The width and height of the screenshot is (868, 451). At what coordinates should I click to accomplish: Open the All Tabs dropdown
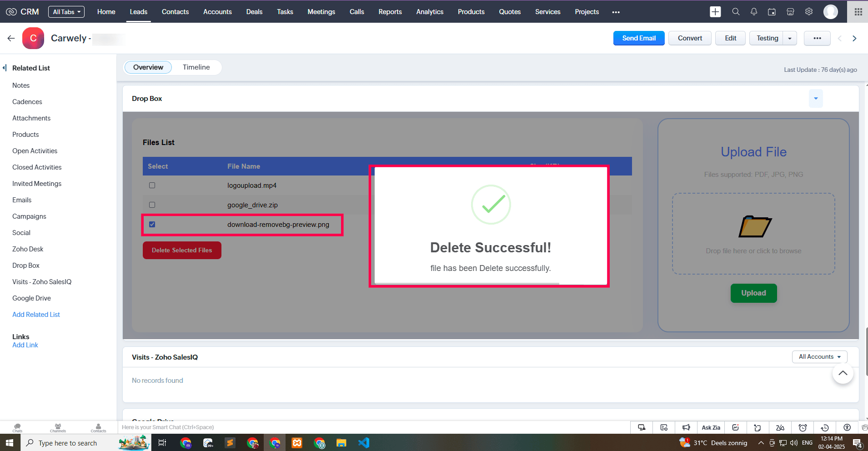[x=66, y=12]
